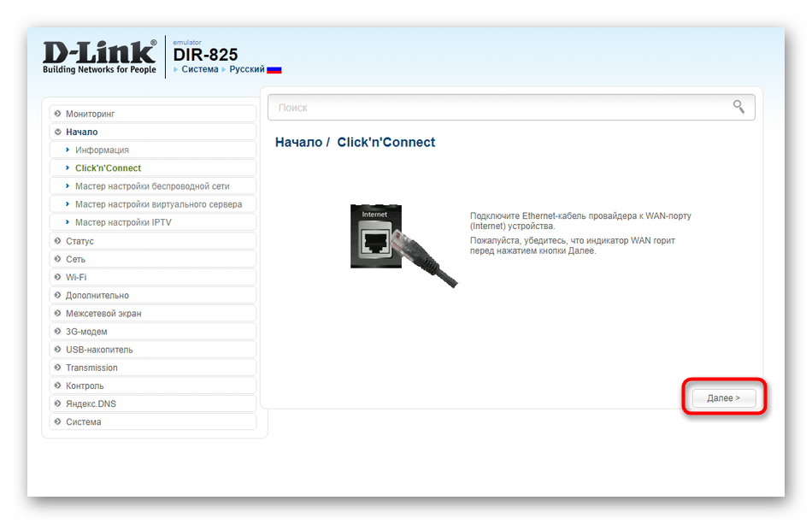Open the Русский language dropdown
This screenshot has width=812, height=524.
(246, 69)
